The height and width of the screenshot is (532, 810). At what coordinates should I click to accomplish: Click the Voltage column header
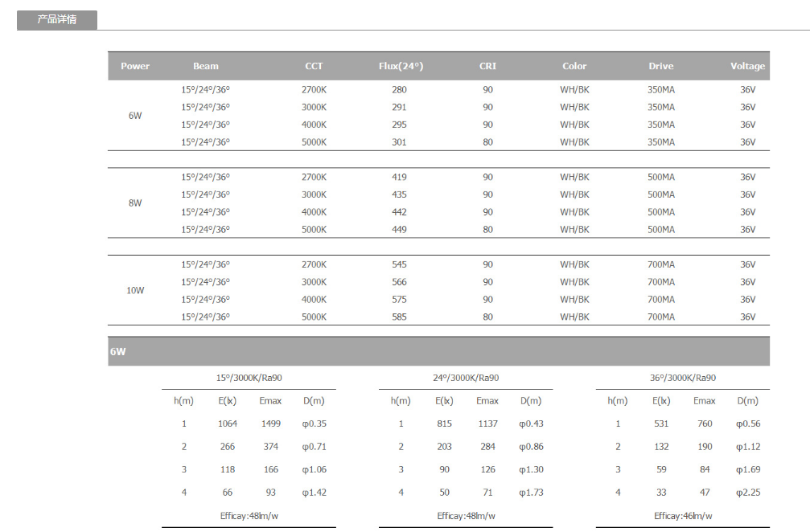[747, 66]
